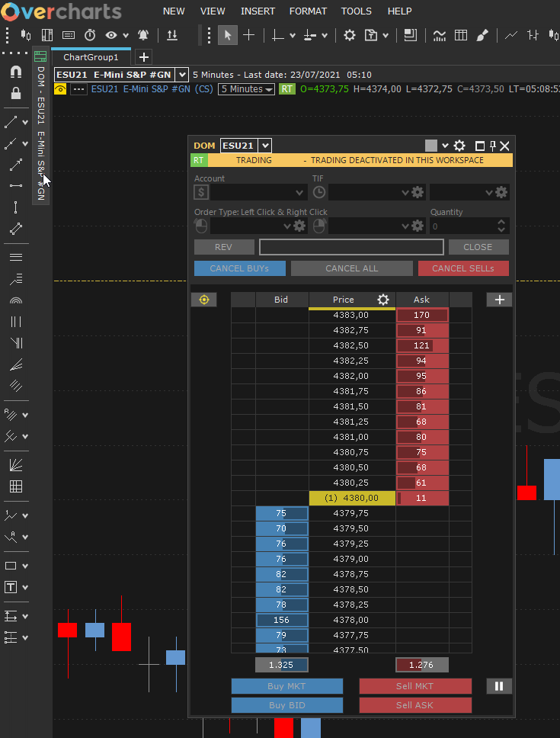Expand the text tool dropdown arrow
560x738 pixels.
[x=25, y=587]
